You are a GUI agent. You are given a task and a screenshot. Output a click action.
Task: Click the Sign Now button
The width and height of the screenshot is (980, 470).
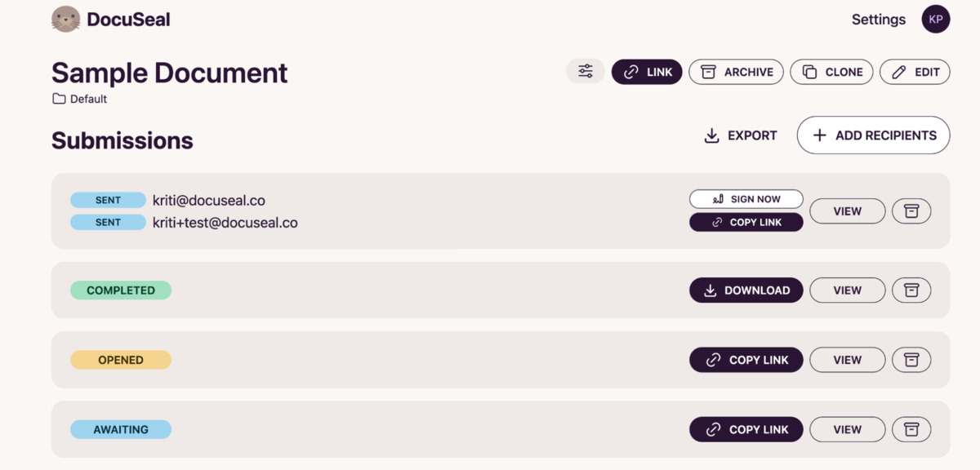coord(746,199)
